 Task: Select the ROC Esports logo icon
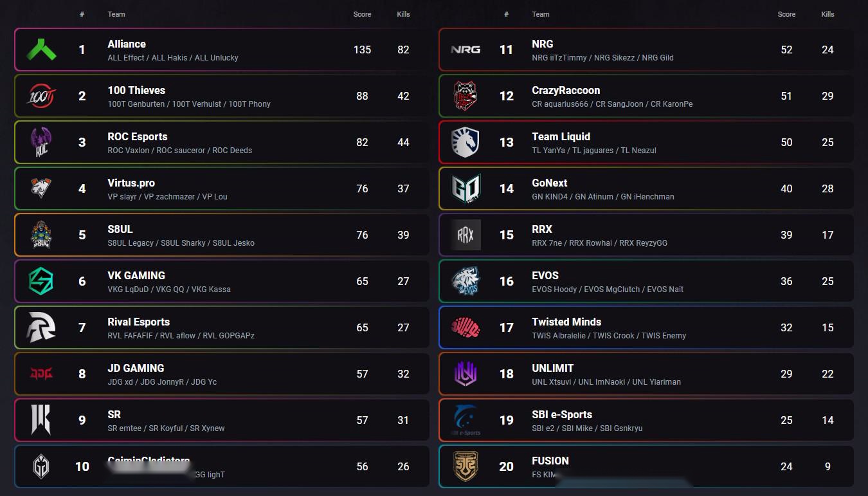pos(41,142)
